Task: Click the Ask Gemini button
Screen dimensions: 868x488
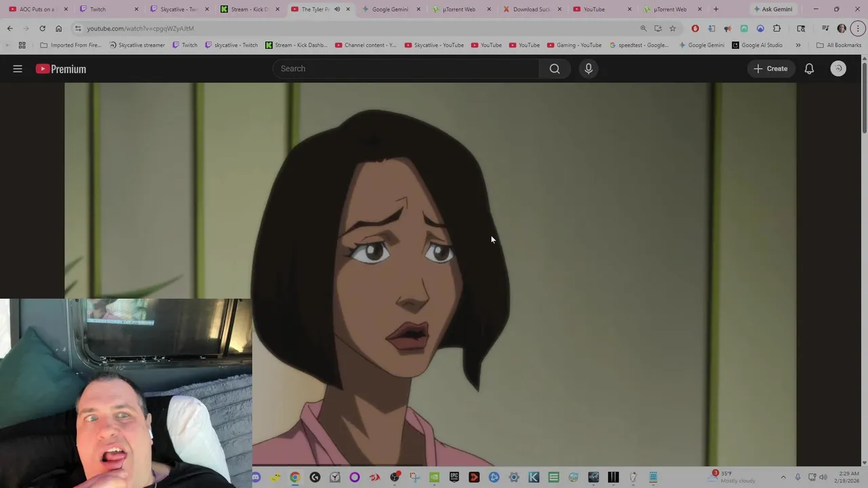Action: click(x=772, y=9)
